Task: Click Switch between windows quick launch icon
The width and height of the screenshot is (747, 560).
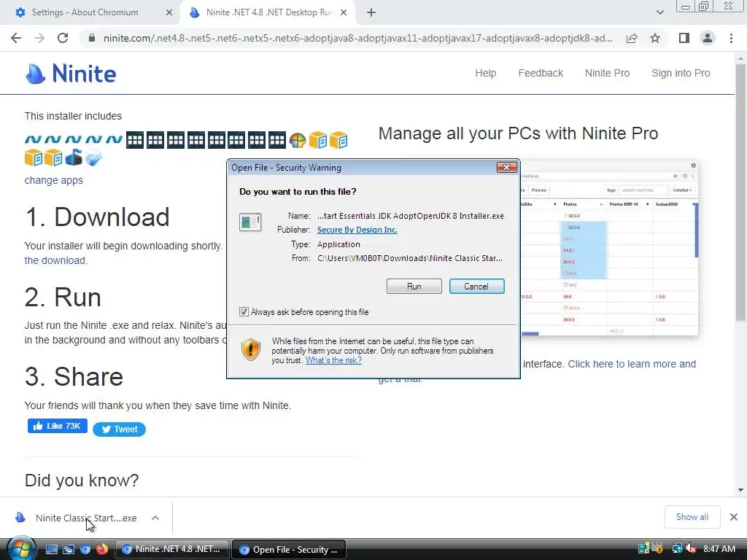Action: pos(69,549)
